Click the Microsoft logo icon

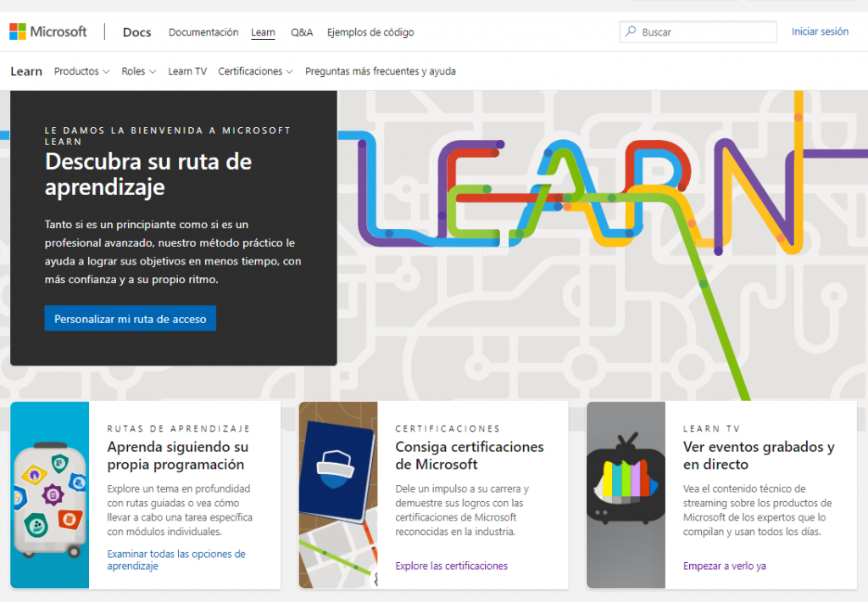point(17,31)
